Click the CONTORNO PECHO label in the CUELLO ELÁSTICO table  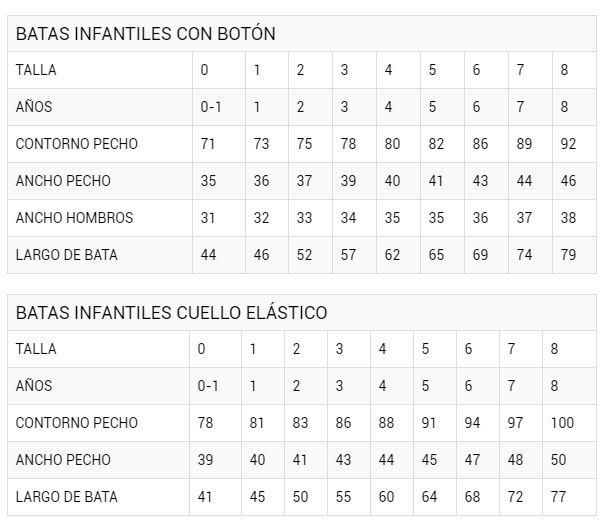coord(76,423)
